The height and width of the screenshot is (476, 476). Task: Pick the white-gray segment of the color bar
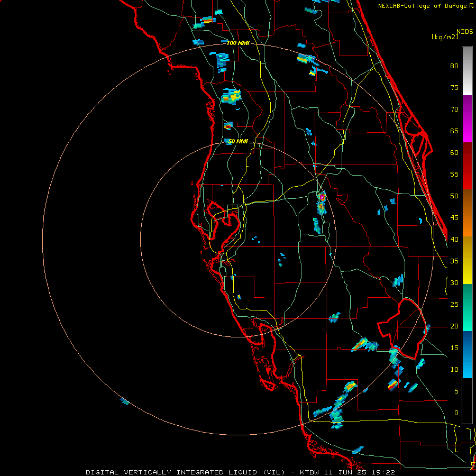point(467,71)
